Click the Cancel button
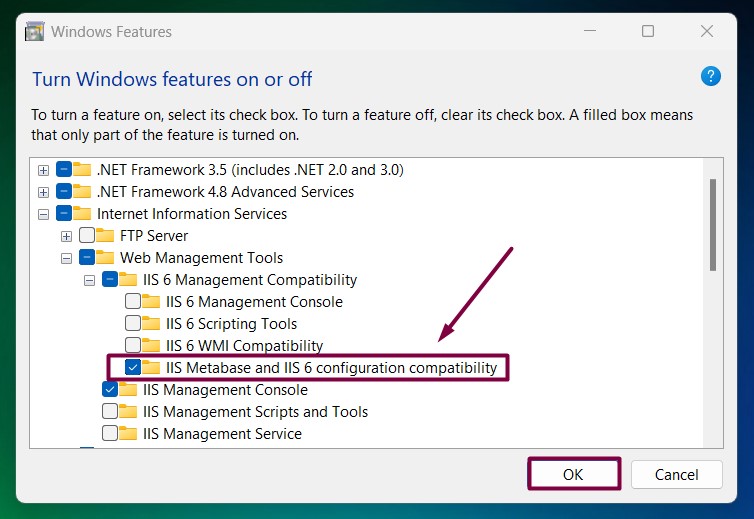 point(677,474)
